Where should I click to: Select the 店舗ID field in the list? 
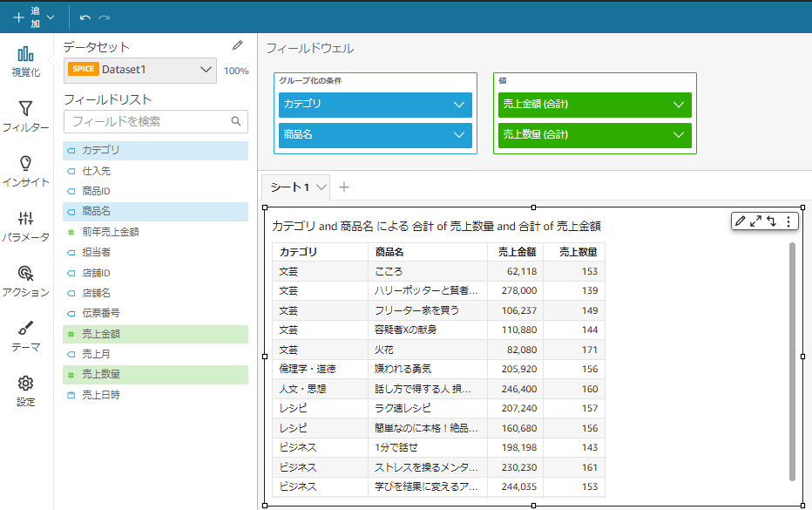coord(155,273)
